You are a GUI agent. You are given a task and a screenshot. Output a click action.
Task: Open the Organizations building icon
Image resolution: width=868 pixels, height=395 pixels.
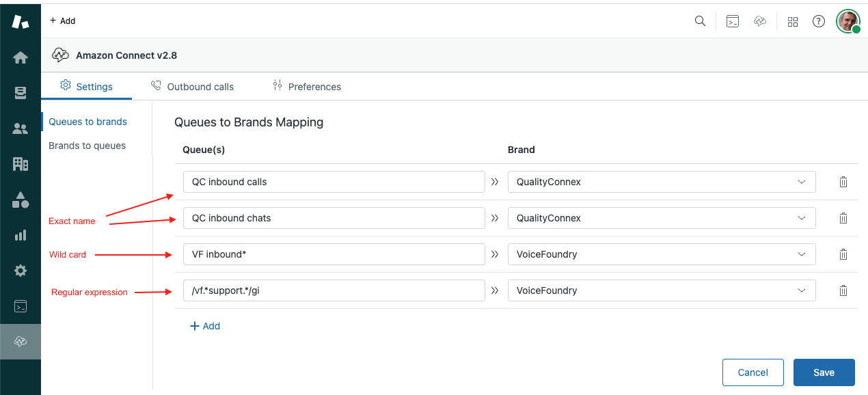pos(21,164)
